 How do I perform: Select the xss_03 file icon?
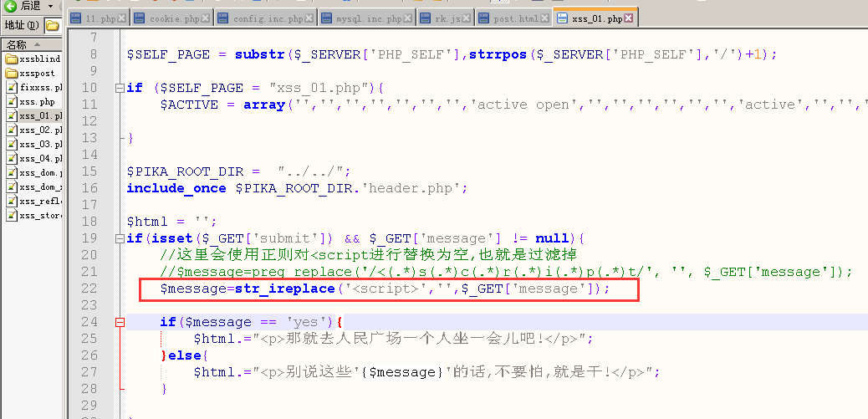(x=12, y=145)
